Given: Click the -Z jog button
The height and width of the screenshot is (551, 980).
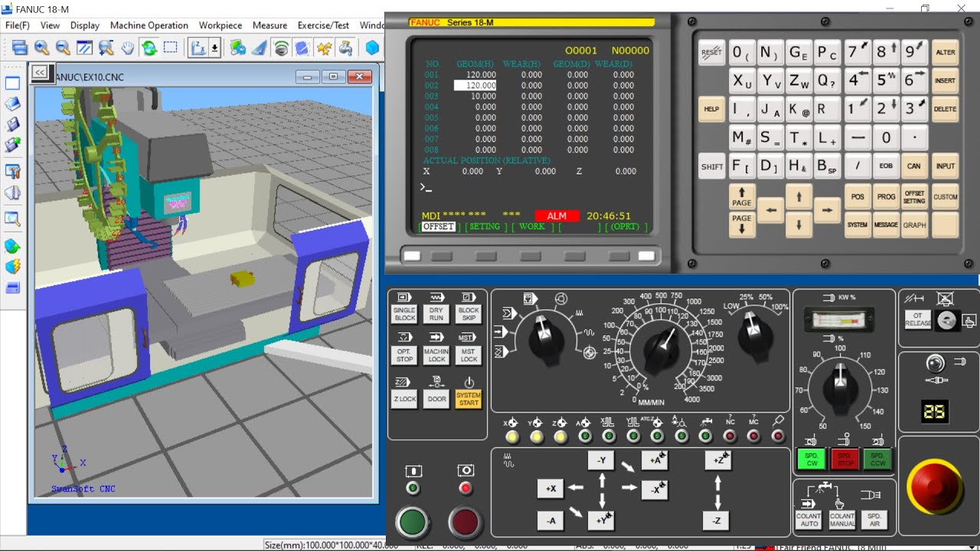Looking at the screenshot, I should coord(717,521).
